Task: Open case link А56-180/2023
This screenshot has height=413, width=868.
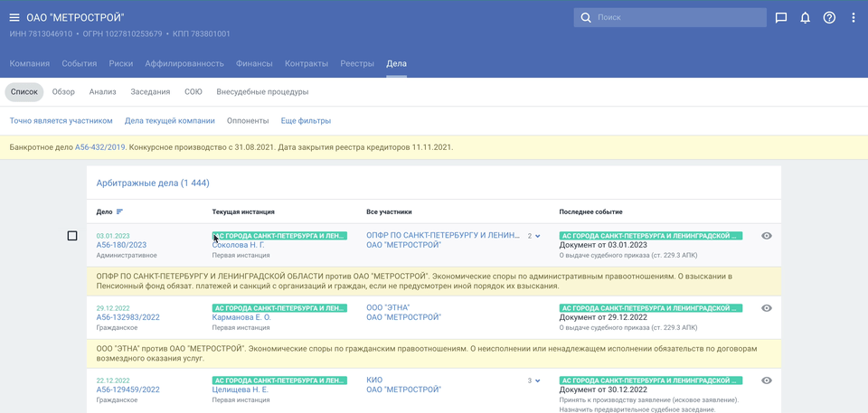Action: [121, 245]
